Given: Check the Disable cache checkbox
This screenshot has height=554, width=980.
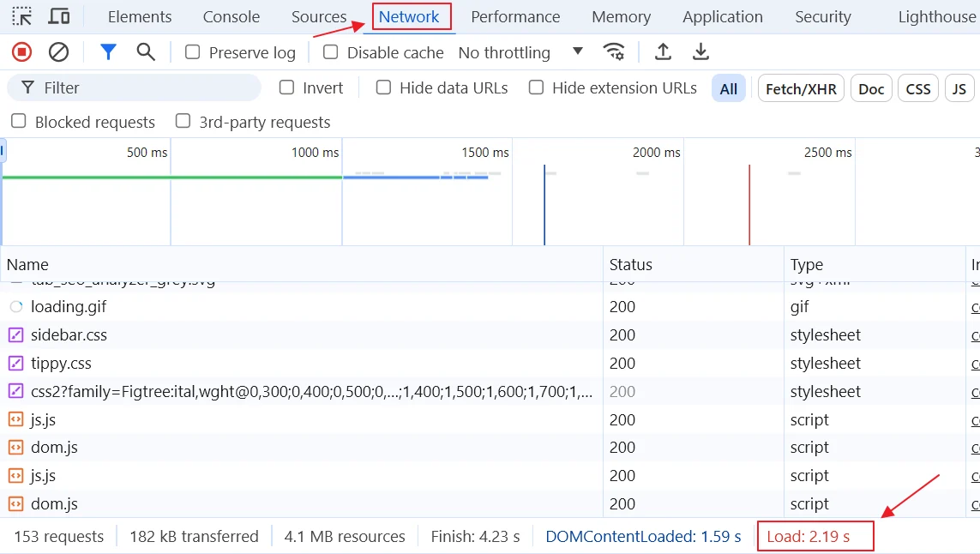Looking at the screenshot, I should (x=330, y=51).
